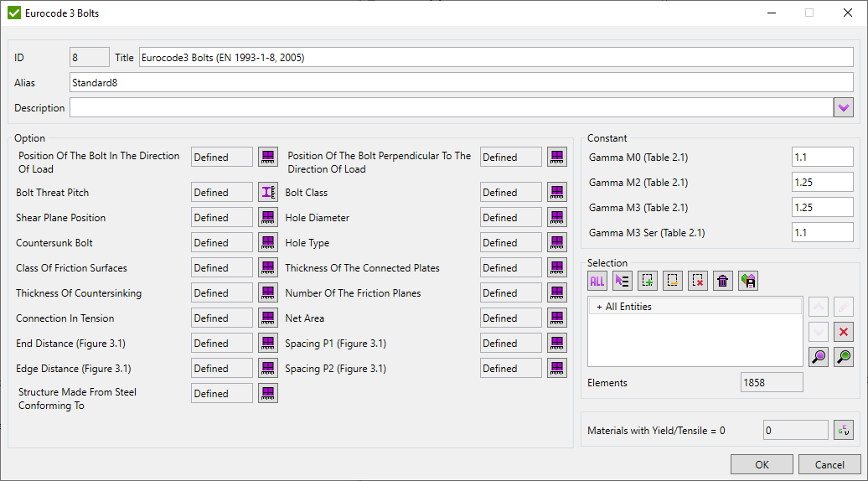The height and width of the screenshot is (481, 868).
Task: Click the Net Area Defined field
Action: click(511, 318)
